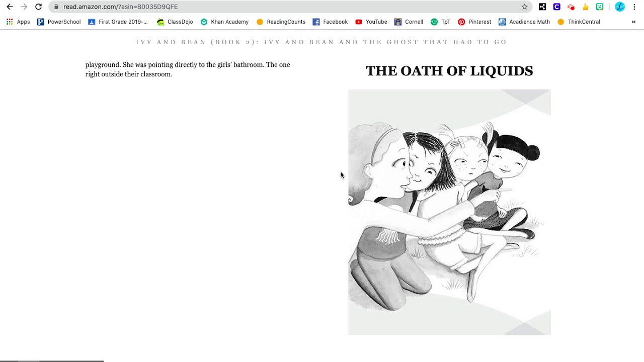Open the green extension icon in the toolbar
Viewport: 644px width, 362px height.
(600, 7)
